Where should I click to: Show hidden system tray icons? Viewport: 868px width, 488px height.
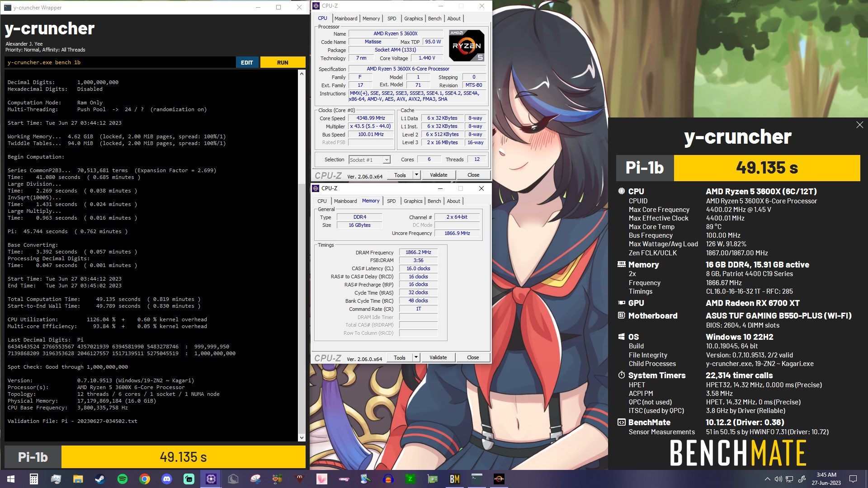[767, 479]
